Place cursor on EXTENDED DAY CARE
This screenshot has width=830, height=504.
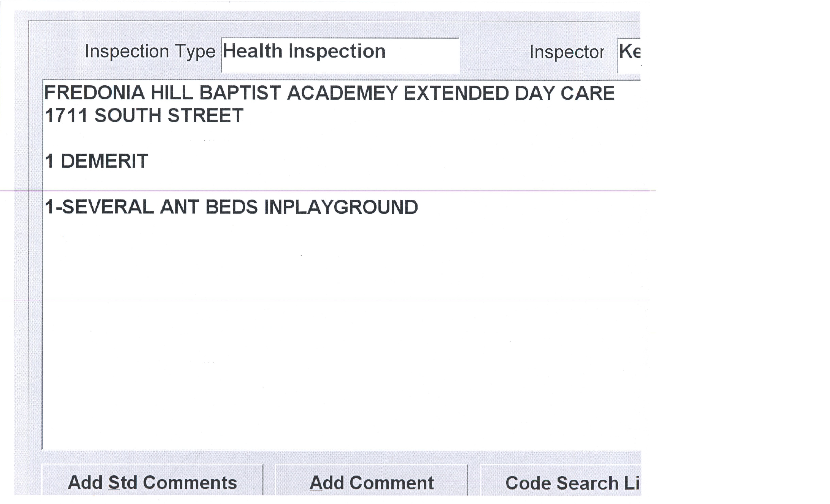point(509,93)
